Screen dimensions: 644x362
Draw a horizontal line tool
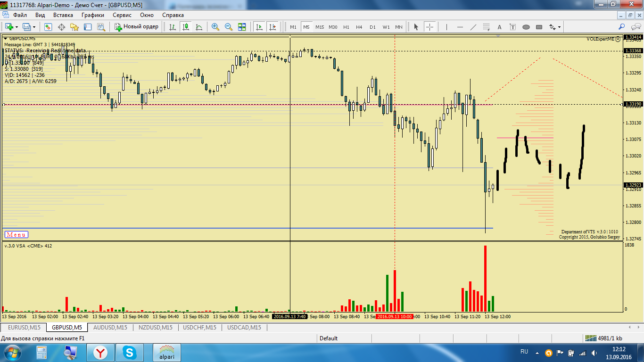click(x=460, y=27)
